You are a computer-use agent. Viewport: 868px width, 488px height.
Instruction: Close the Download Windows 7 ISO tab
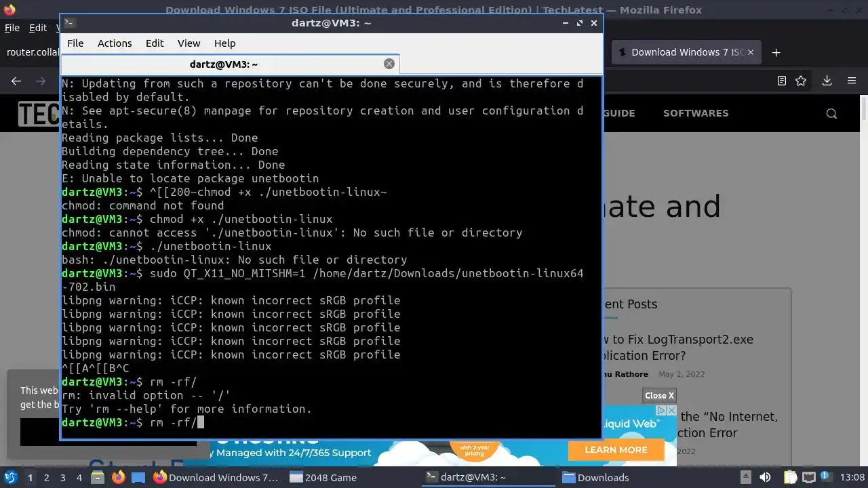point(751,52)
